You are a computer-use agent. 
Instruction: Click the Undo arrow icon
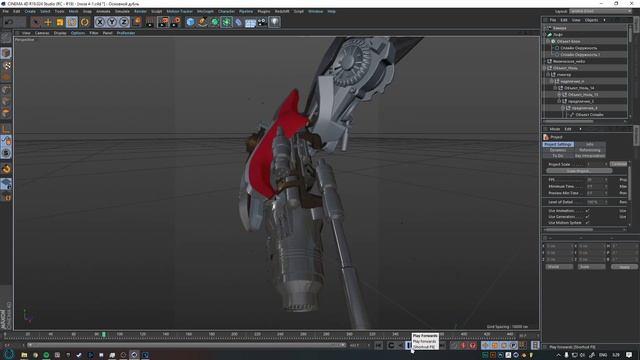[9, 22]
